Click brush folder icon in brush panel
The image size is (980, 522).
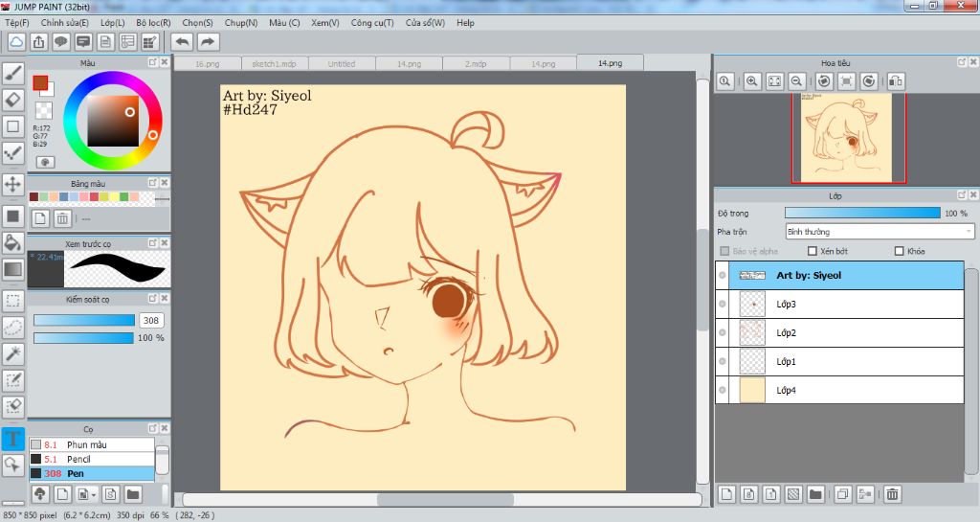tap(132, 494)
